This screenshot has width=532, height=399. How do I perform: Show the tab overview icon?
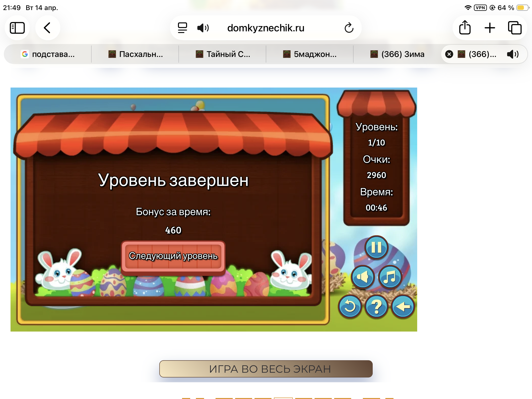515,28
